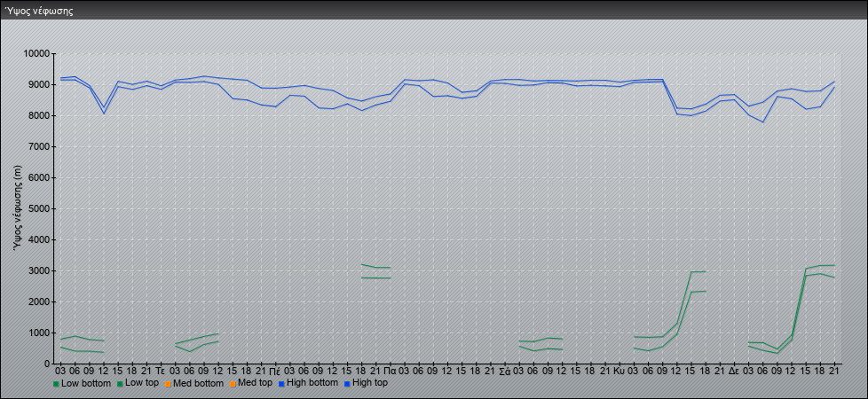868x399 pixels.
Task: Click the green Low bottom legend marker
Action: coord(57,384)
